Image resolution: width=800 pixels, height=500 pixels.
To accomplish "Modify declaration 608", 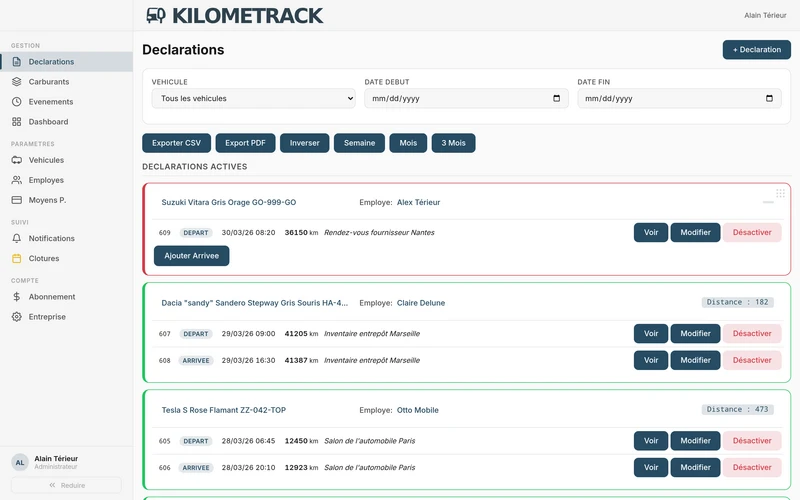I will click(695, 360).
